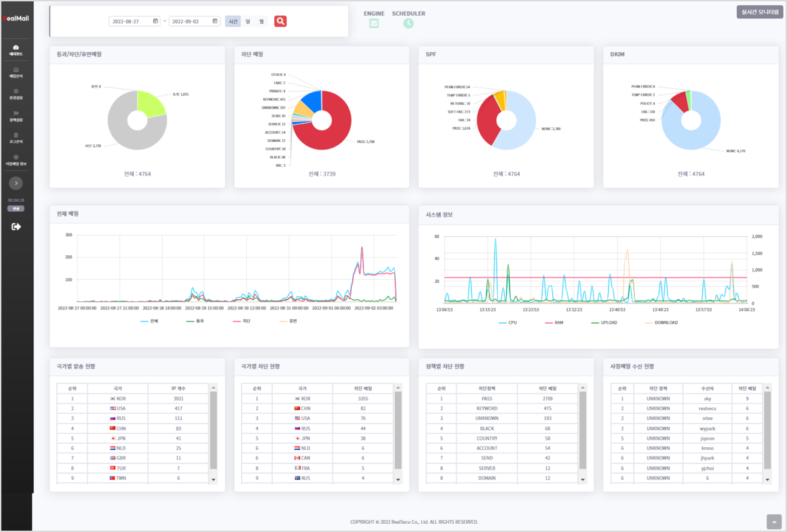Open the gear settings menu in sidebar

[16, 94]
